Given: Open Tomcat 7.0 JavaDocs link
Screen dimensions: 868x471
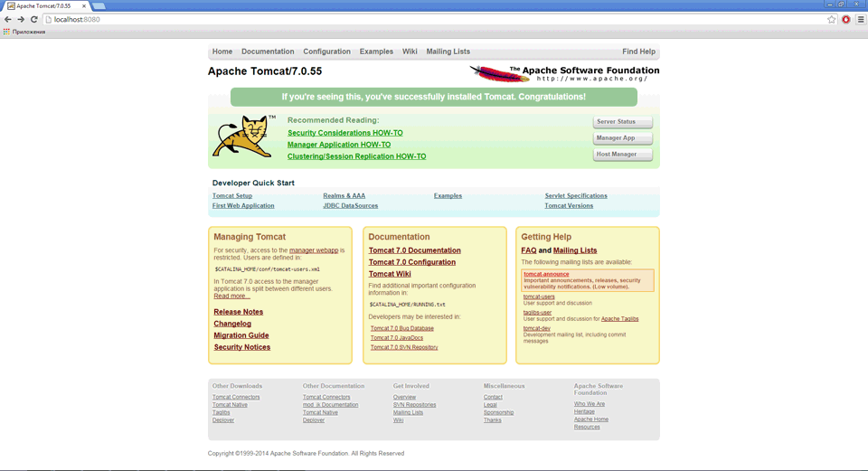Looking at the screenshot, I should 396,338.
